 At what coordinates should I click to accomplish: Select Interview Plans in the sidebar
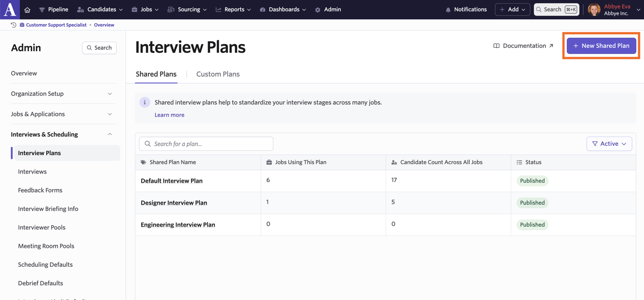[x=66, y=153]
